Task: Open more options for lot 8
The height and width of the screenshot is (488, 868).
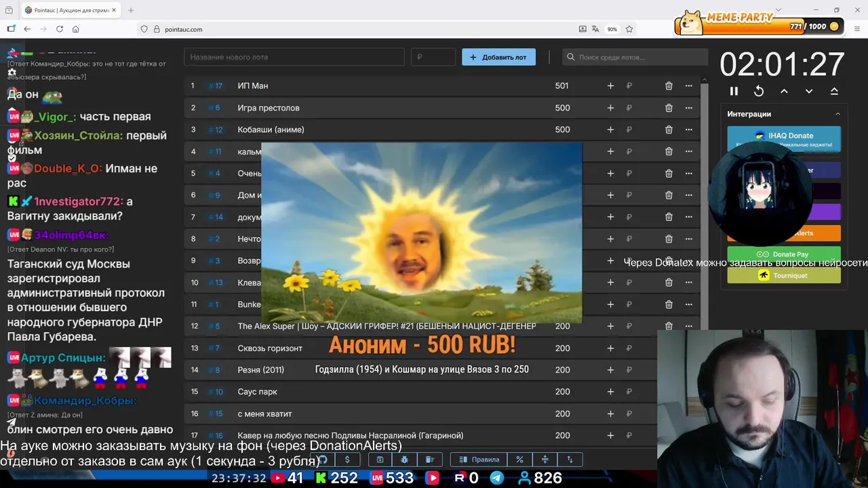Action: point(689,239)
